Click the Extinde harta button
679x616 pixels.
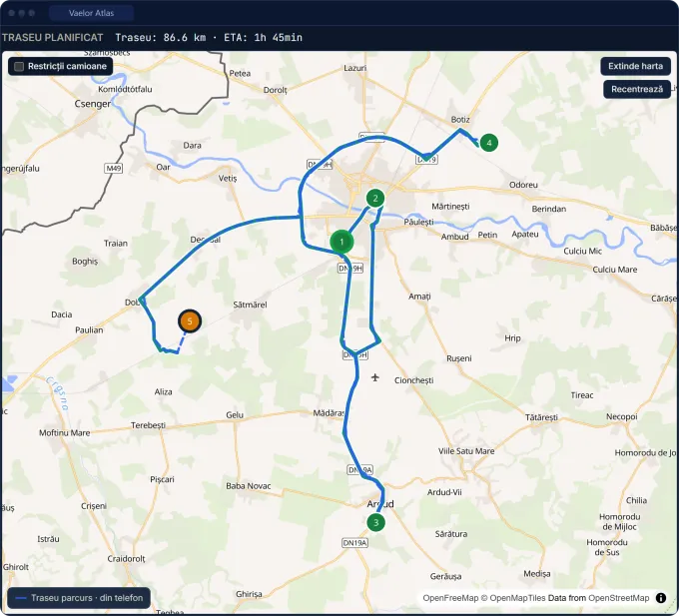tap(635, 66)
